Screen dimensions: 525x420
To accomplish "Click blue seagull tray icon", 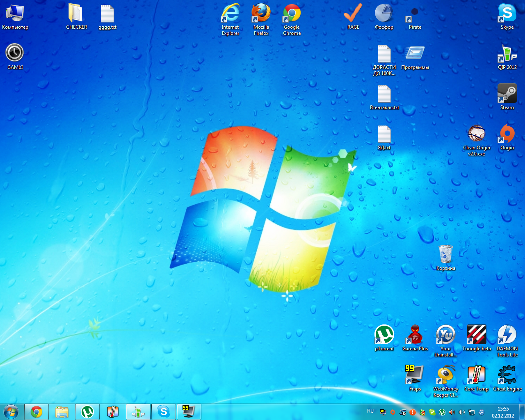I will pyautogui.click(x=482, y=412).
